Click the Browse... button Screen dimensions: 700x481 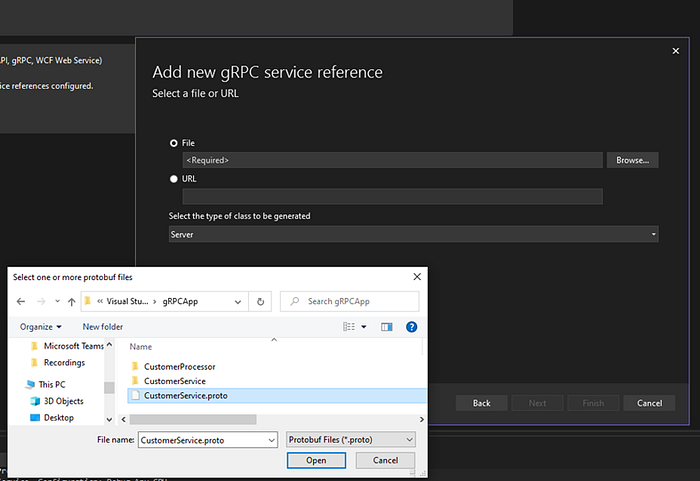tap(632, 160)
